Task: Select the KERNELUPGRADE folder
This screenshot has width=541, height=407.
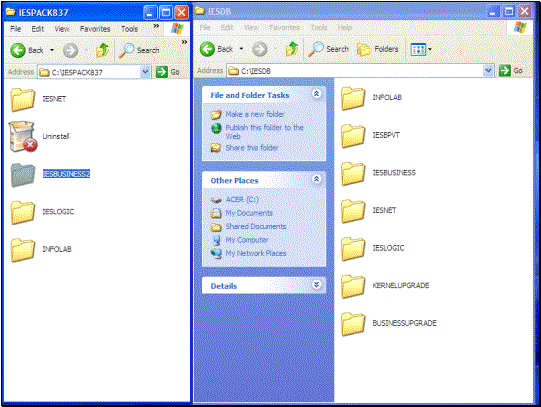Action: pos(385,286)
